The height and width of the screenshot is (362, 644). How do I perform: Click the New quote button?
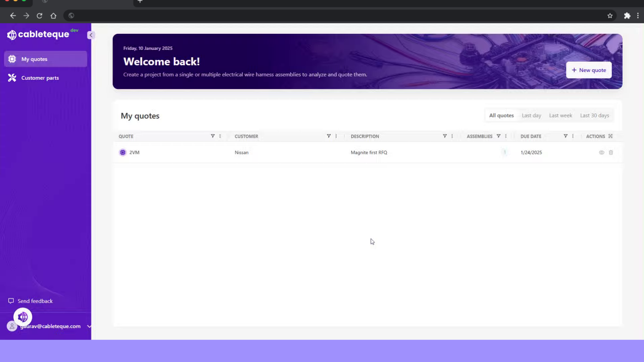point(589,70)
